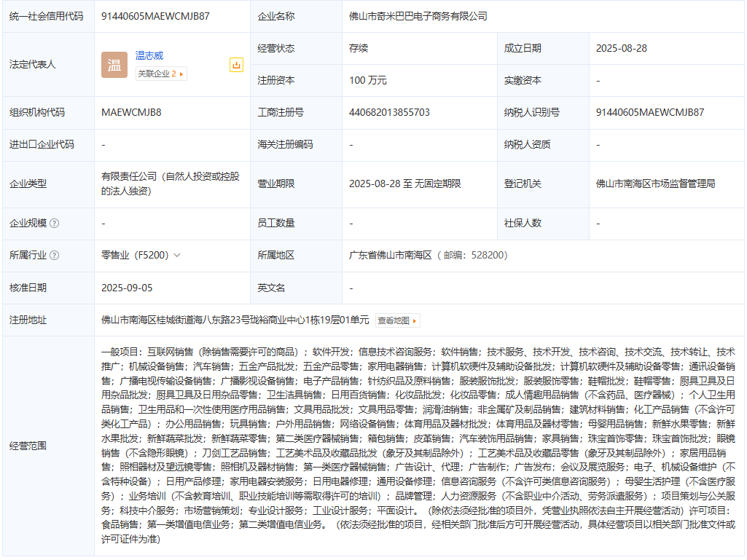Click the help icon next to 所属行业
Viewport: 747px width, 560px height.
[55, 256]
